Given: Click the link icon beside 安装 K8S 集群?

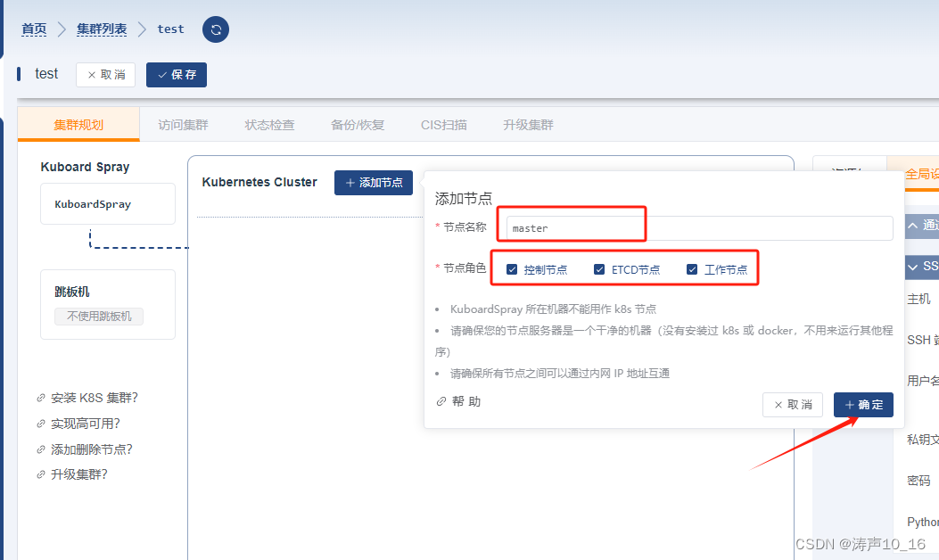Looking at the screenshot, I should tap(41, 398).
